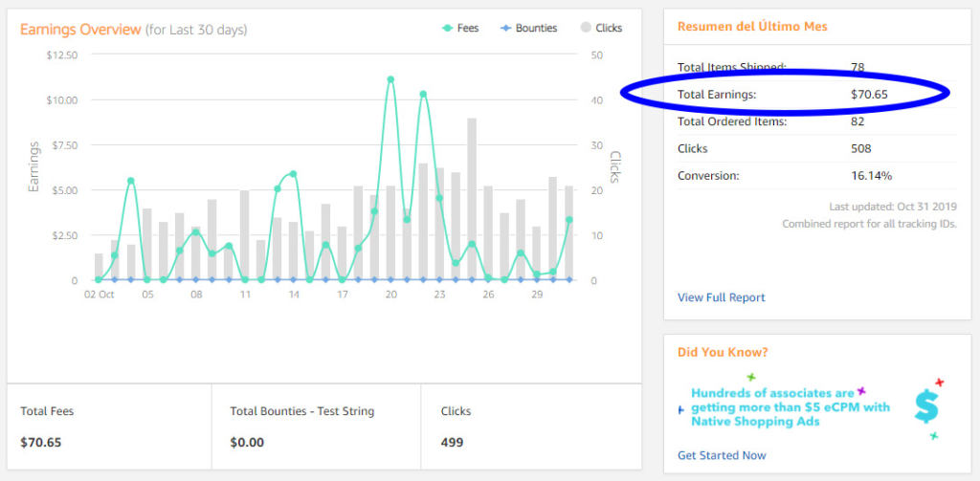Click the Total Items Shipped value 78
980x481 pixels.
[x=857, y=67]
